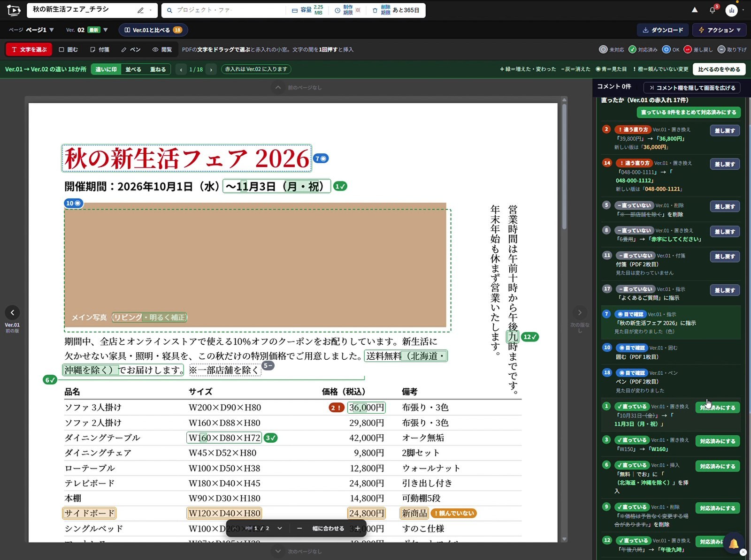The width and height of the screenshot is (751, 560).
Task: Select green marker 1✓ beside the date
Action: (x=340, y=186)
